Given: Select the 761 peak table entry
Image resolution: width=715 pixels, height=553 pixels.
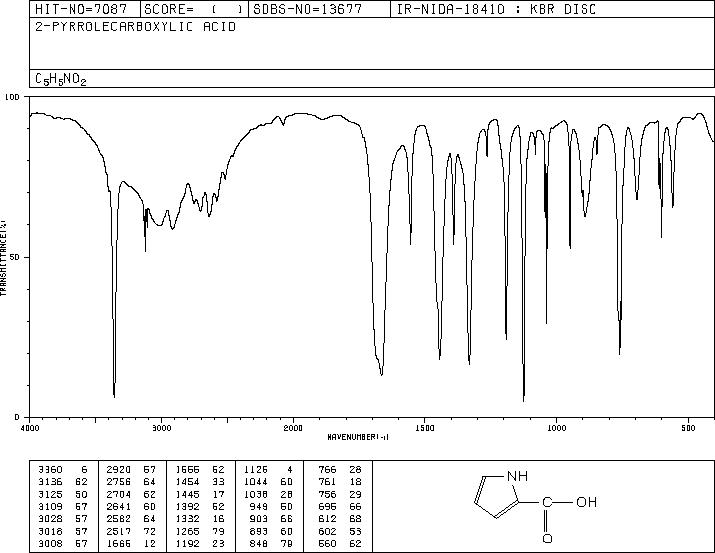Looking at the screenshot, I should [x=340, y=482].
